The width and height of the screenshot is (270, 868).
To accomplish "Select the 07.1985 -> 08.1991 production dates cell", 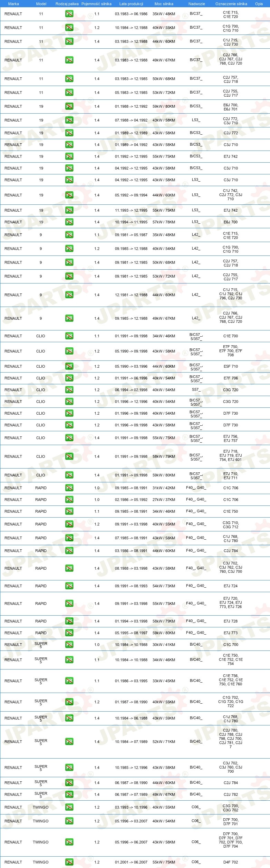I will tap(131, 538).
